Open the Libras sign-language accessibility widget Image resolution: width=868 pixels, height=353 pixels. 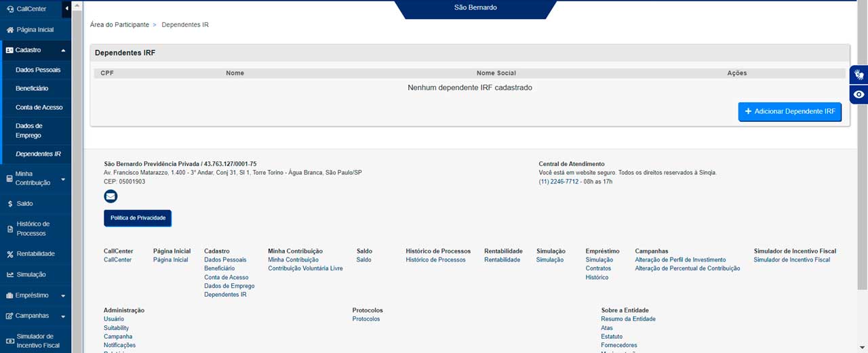(x=859, y=75)
